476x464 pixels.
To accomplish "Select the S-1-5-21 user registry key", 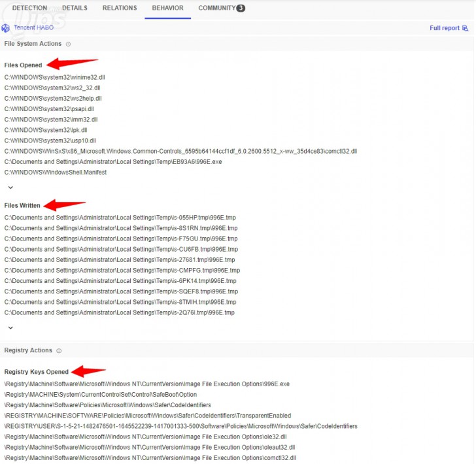I will pyautogui.click(x=180, y=426).
